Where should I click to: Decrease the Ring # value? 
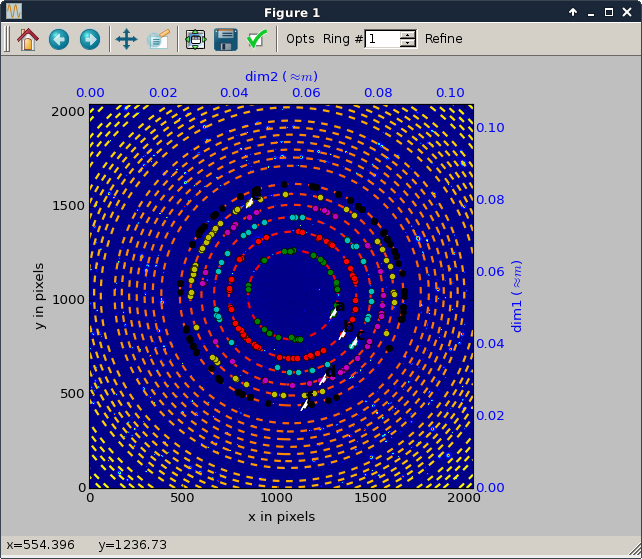407,44
